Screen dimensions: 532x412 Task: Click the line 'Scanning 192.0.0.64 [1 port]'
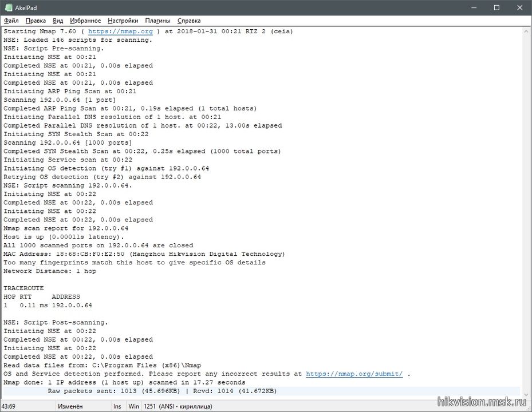(60, 100)
